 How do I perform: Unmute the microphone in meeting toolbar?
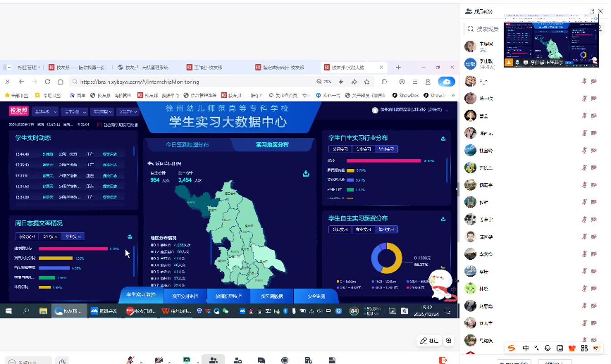pos(130,360)
